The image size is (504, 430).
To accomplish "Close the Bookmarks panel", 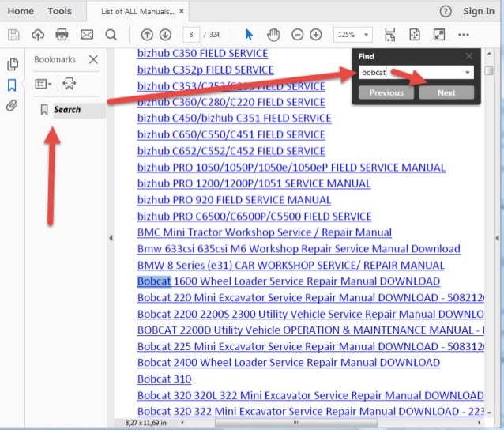I will [x=93, y=59].
